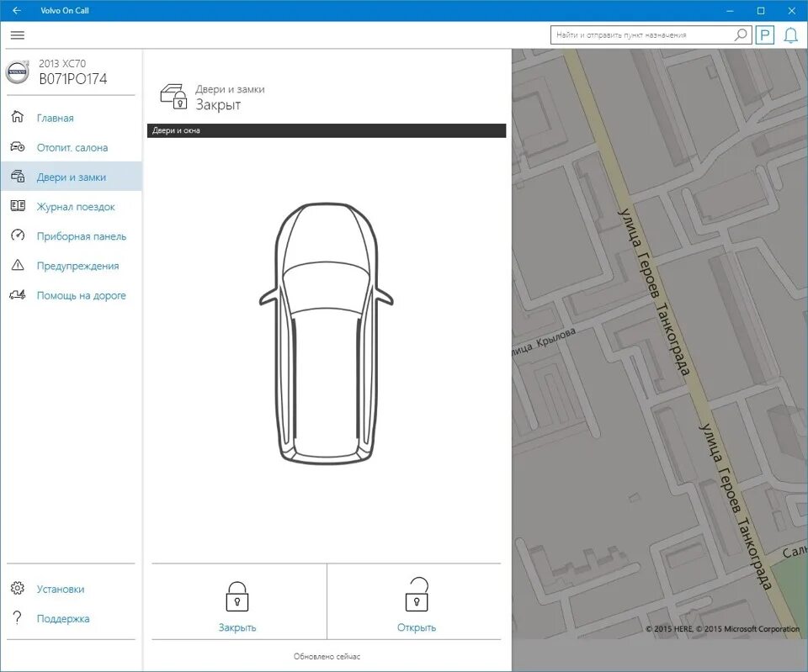Open notifications bell icon
This screenshot has height=672, width=808.
click(790, 35)
